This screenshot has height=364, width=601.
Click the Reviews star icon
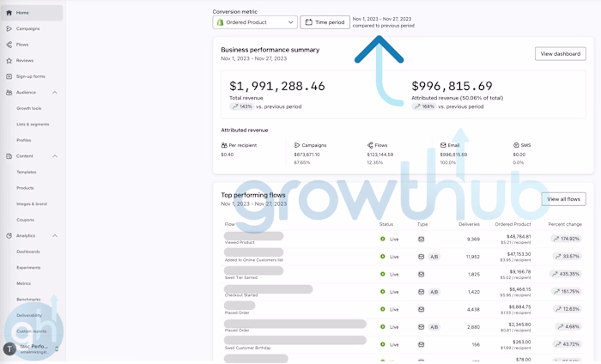tap(9, 61)
